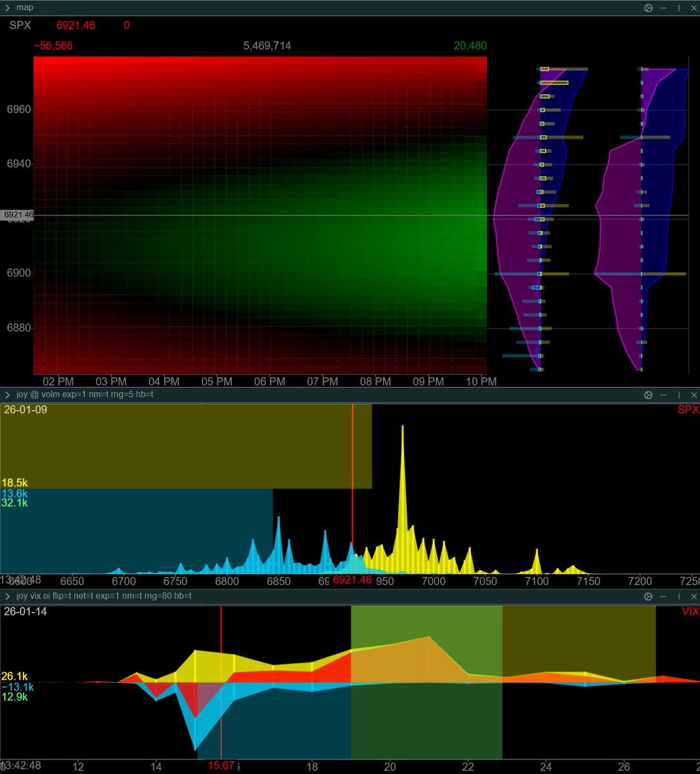The image size is (700, 774).
Task: Click the red 0 change value beside price
Action: [x=126, y=25]
